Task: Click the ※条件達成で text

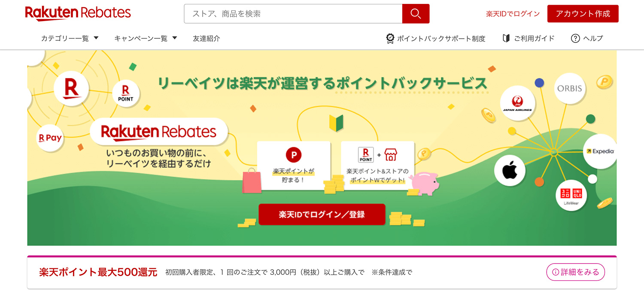Action: pos(392,272)
